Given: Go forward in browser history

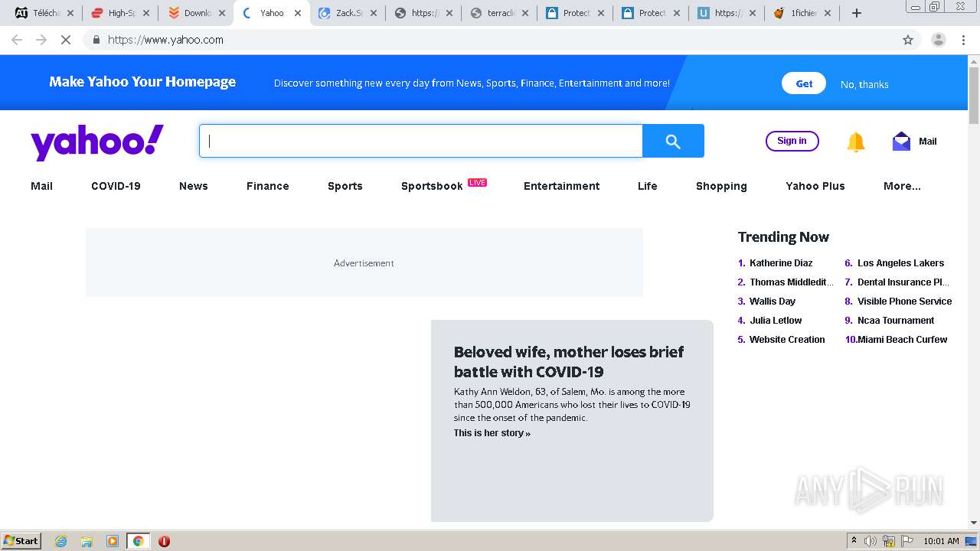Looking at the screenshot, I should pyautogui.click(x=41, y=40).
